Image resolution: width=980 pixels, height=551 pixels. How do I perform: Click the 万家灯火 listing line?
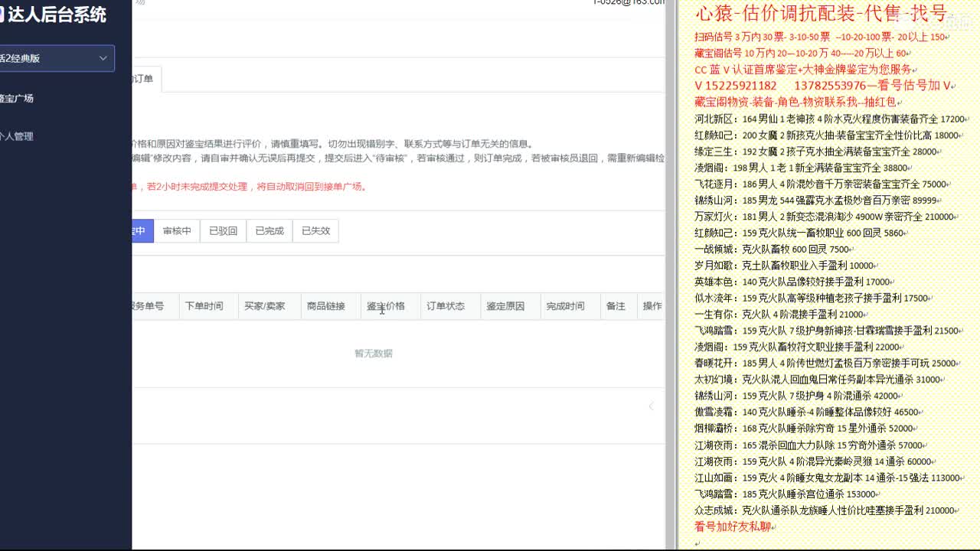[x=826, y=217]
